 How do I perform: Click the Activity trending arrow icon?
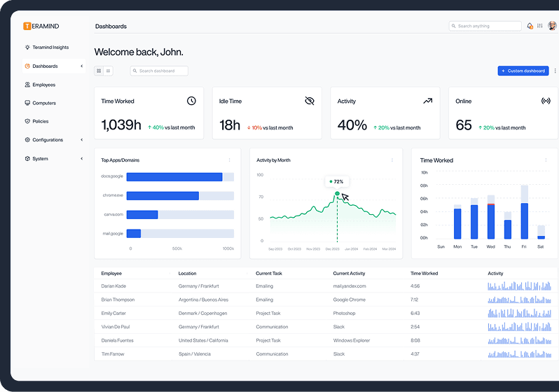428,101
